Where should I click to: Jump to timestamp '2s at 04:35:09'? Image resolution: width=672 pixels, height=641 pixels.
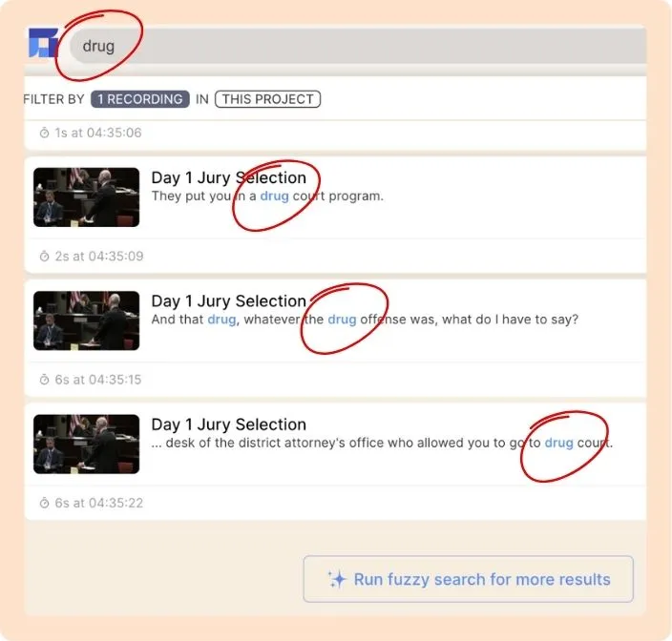[99, 256]
